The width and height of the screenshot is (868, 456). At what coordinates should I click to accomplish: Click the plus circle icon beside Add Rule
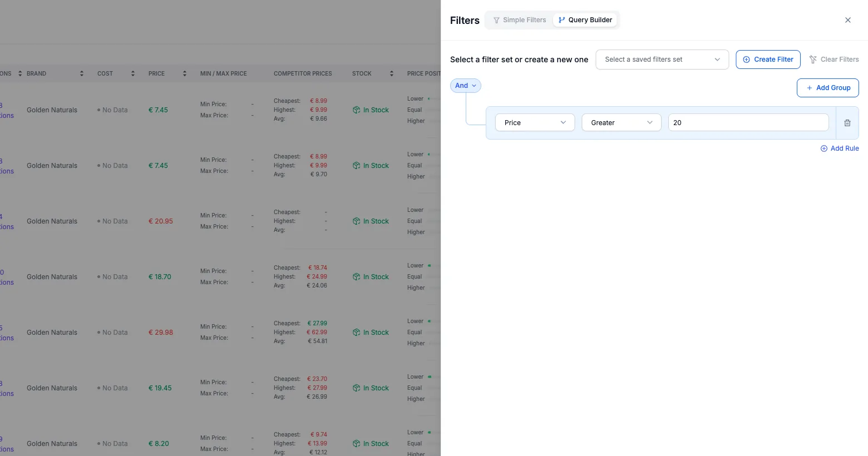[824, 148]
